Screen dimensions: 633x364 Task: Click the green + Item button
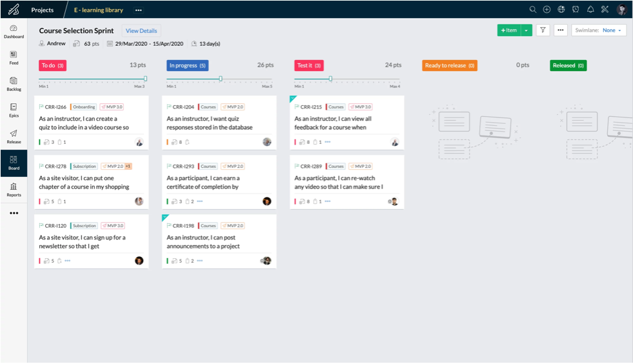point(508,30)
